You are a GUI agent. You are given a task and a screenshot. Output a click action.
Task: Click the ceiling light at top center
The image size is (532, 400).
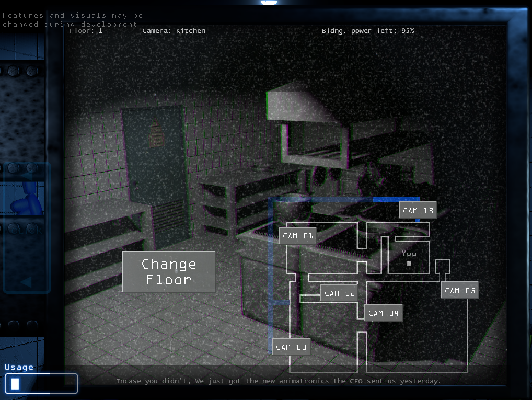click(269, 3)
